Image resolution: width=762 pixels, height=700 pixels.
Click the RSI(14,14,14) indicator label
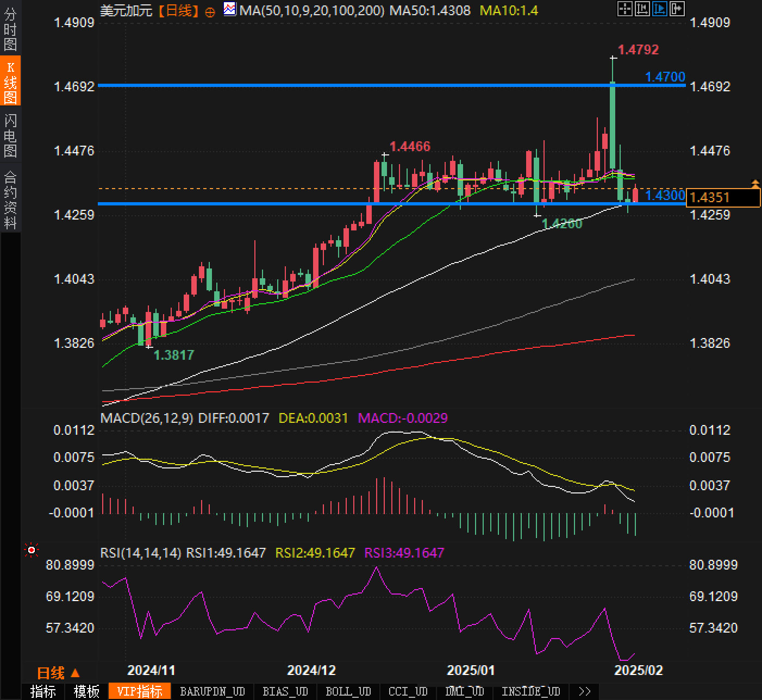141,553
